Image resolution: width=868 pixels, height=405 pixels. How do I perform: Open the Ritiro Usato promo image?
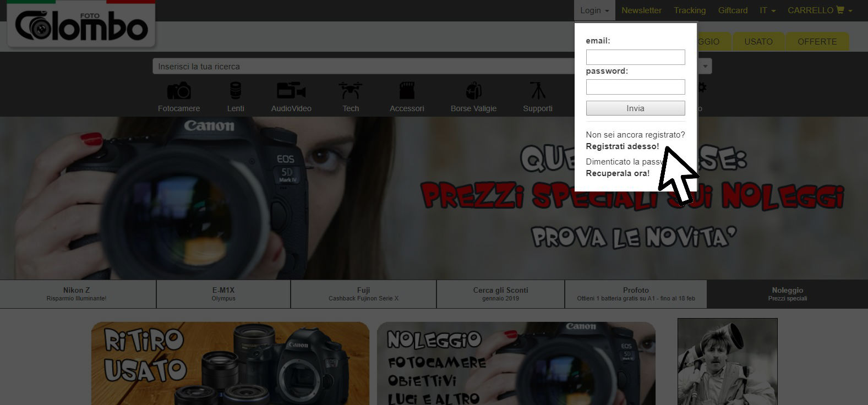[x=230, y=363]
